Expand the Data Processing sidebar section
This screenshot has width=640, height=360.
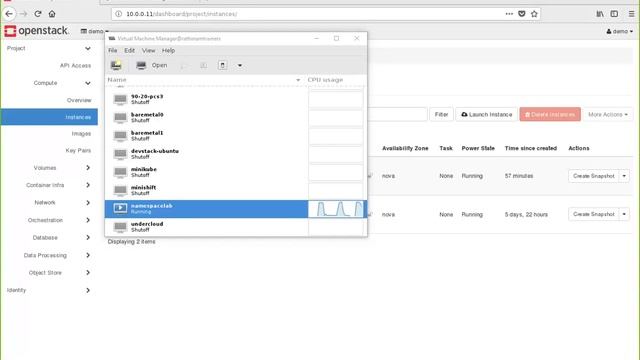(x=88, y=255)
